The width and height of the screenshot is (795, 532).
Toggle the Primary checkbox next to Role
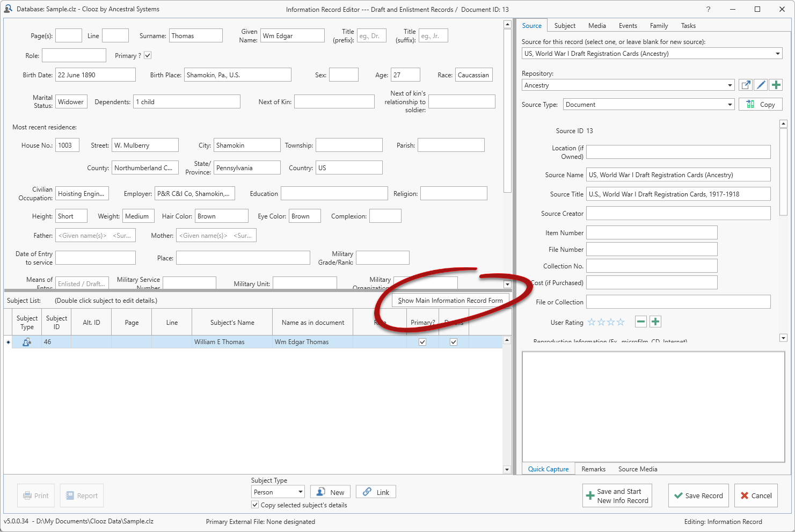[148, 55]
